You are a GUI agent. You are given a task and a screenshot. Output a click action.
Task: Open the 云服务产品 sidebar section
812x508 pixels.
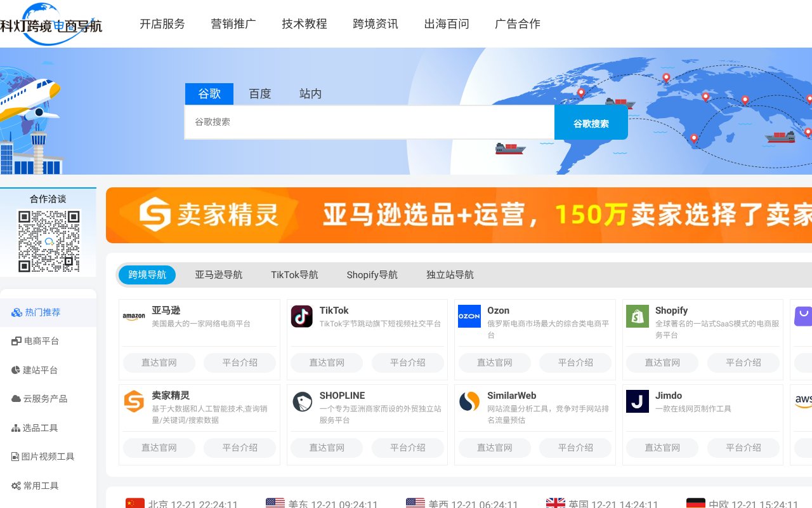(16, 398)
